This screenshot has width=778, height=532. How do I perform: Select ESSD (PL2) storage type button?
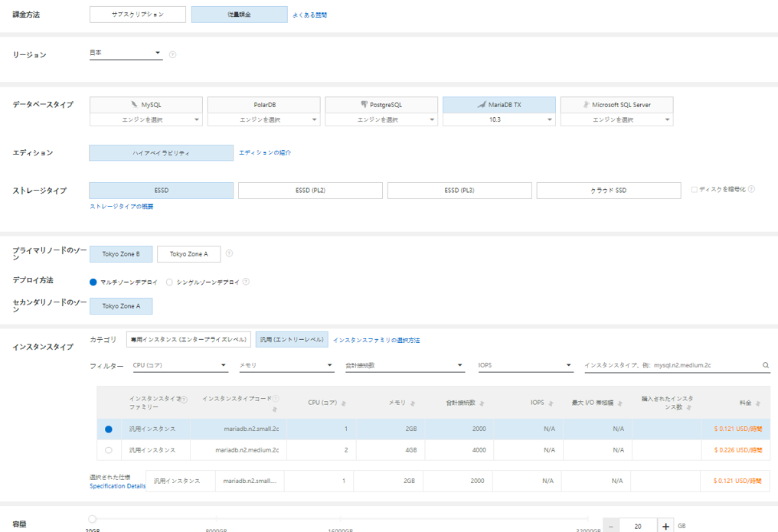coord(310,191)
